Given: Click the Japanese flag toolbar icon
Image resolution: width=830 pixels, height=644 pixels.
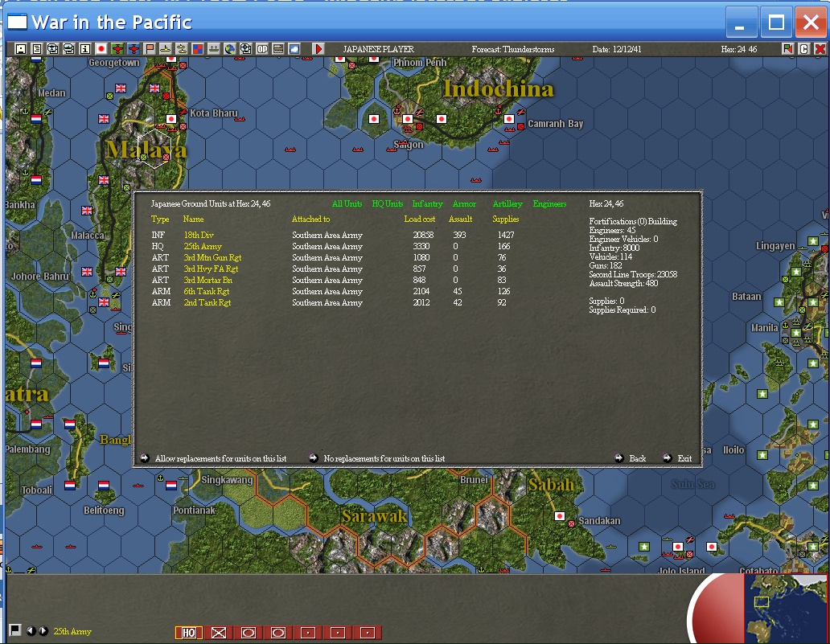Looking at the screenshot, I should click(101, 49).
